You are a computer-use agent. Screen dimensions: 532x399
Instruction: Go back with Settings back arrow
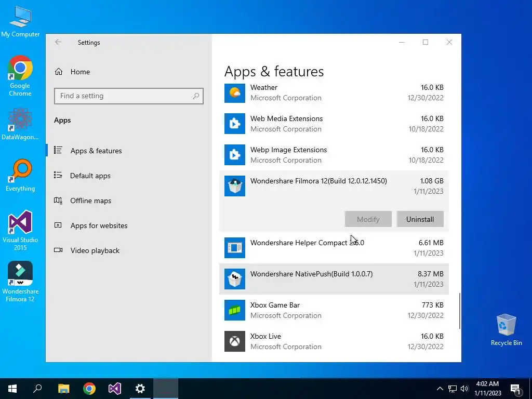click(58, 42)
